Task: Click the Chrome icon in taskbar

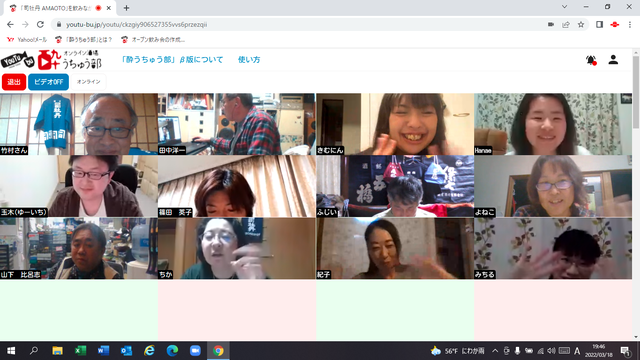Action: 218,351
